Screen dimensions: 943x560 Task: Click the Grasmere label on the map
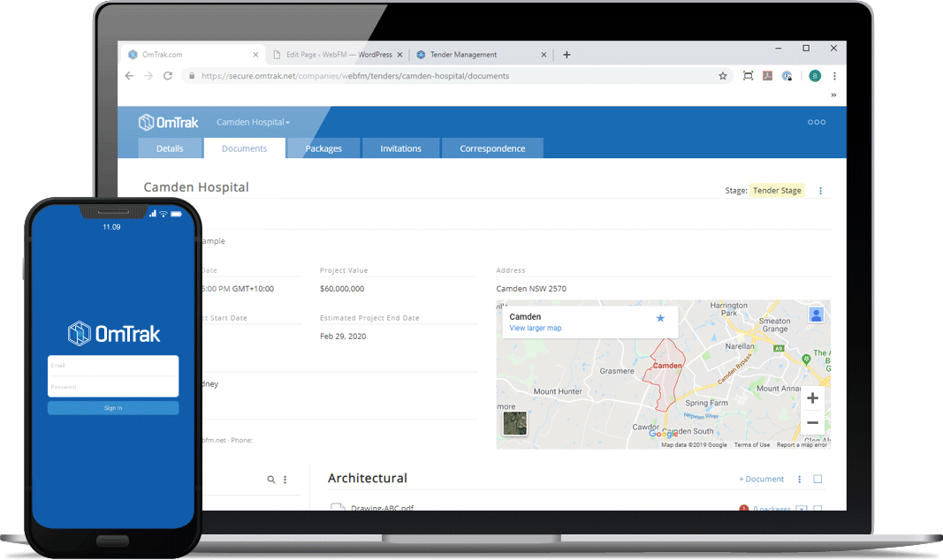(616, 371)
